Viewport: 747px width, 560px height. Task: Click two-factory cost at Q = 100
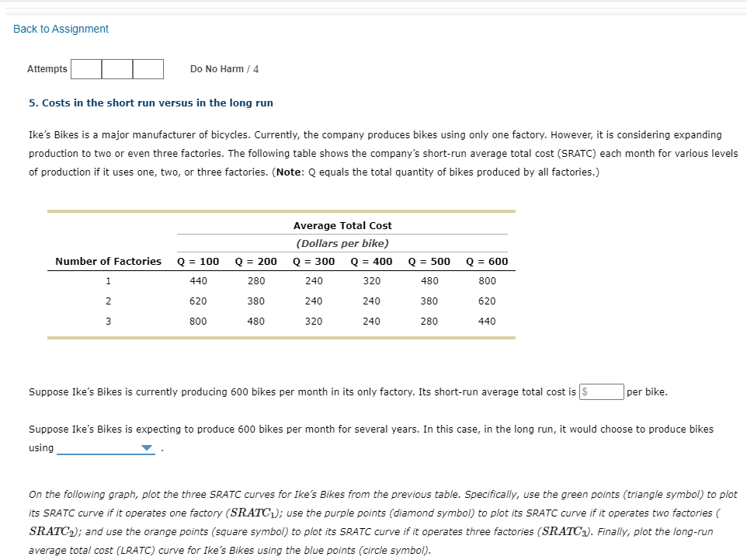tap(198, 301)
